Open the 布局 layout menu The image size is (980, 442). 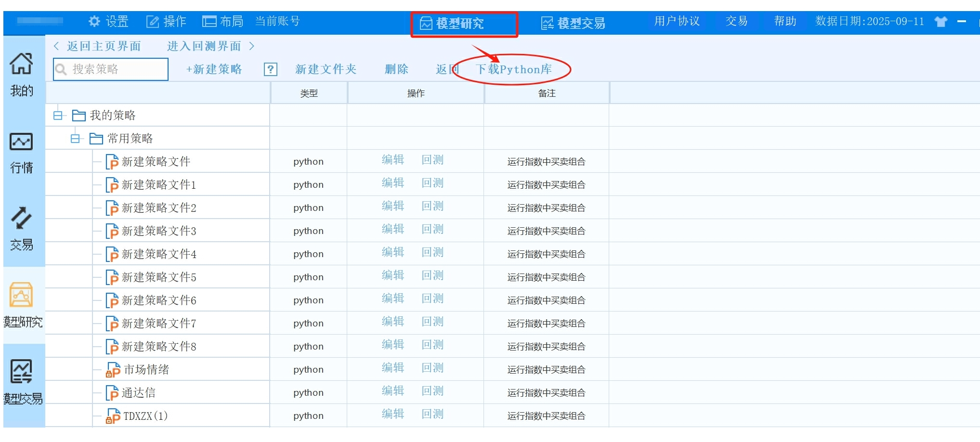pos(222,22)
